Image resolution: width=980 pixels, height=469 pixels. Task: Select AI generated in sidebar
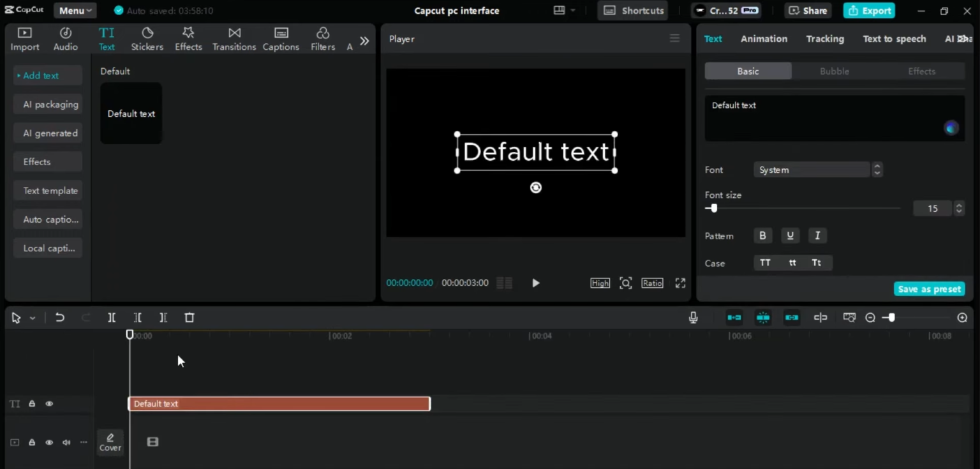[48, 133]
